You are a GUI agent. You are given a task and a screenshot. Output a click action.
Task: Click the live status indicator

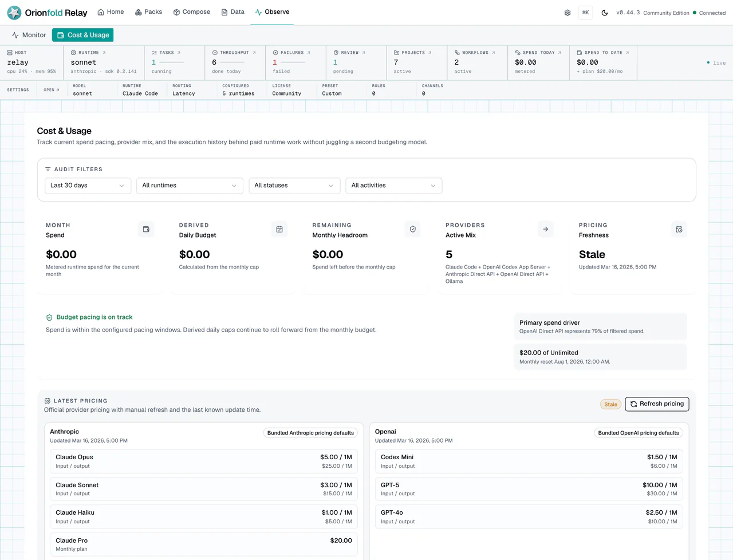point(716,63)
